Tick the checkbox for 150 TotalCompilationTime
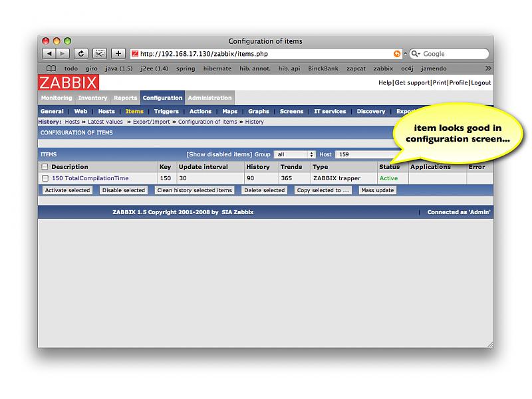This screenshot has height=399, width=532. pyautogui.click(x=45, y=178)
